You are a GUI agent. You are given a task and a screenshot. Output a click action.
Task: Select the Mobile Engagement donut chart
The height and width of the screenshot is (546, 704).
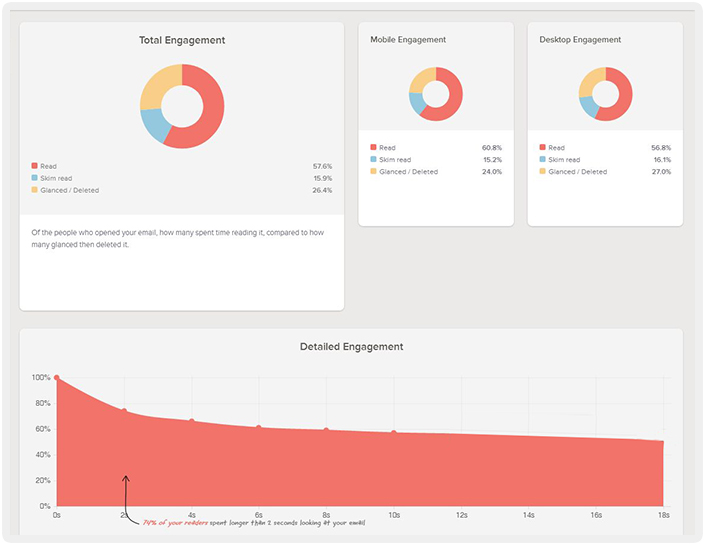pyautogui.click(x=436, y=94)
